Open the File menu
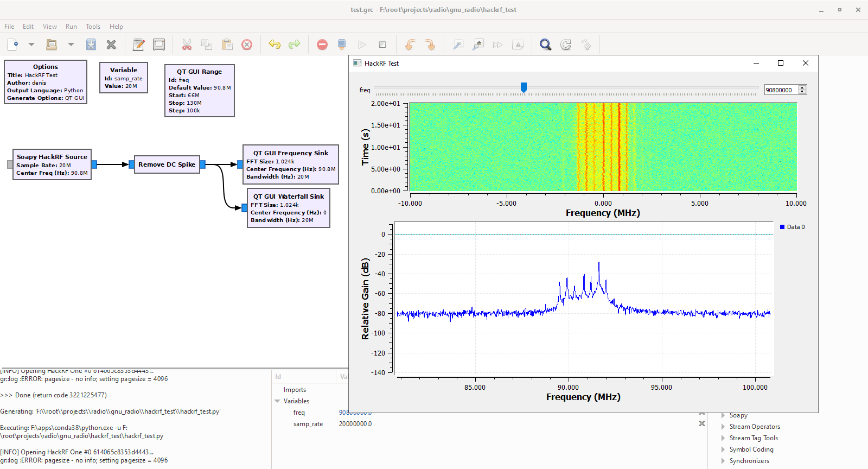 (x=9, y=26)
